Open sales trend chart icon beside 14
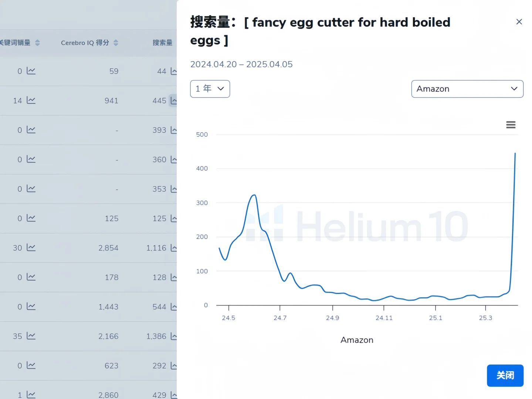532x399 pixels. [31, 100]
